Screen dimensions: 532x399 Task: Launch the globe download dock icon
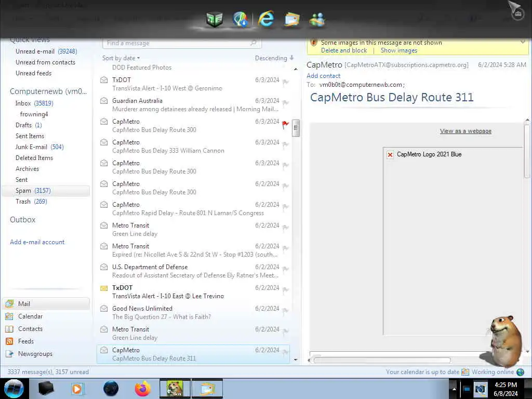(241, 19)
